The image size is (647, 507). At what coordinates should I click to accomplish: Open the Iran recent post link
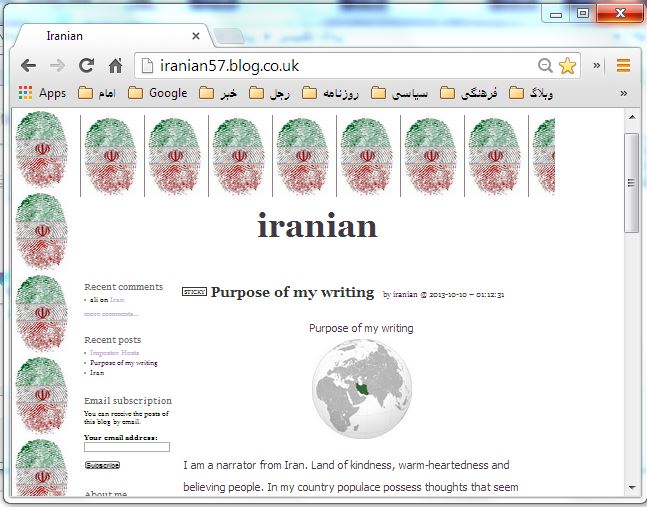[97, 373]
